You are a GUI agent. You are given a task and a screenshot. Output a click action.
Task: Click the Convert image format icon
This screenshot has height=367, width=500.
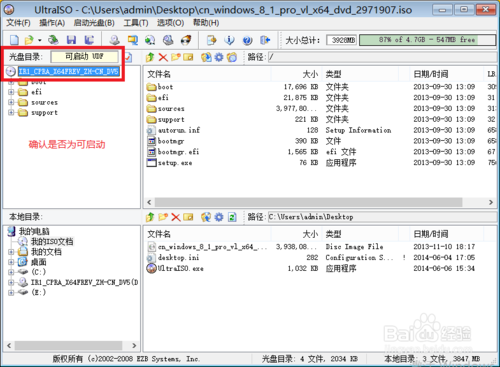(133, 40)
